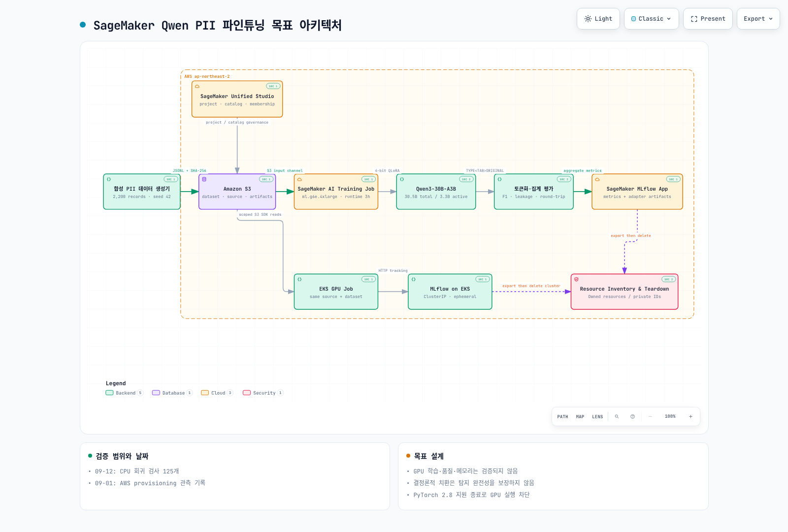The width and height of the screenshot is (788, 532).
Task: Toggle the Database legend filter
Action: (172, 393)
